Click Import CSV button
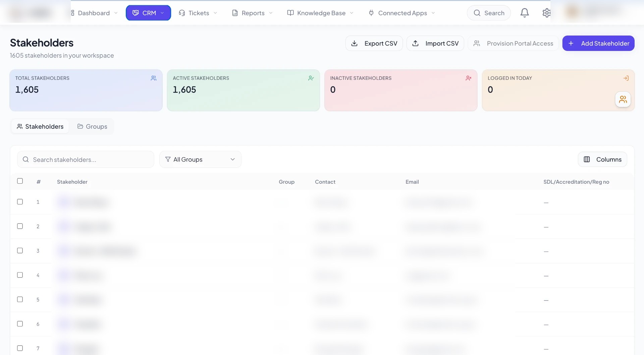 click(x=435, y=43)
